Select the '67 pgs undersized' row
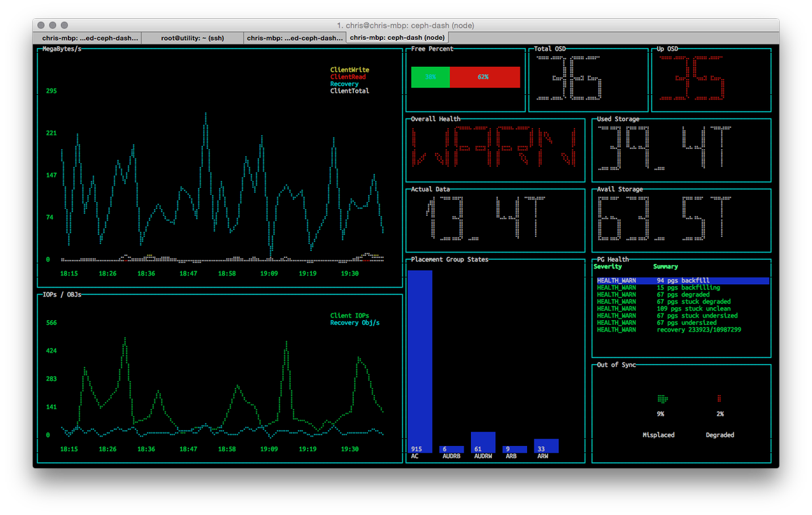Image resolution: width=812 pixels, height=515 pixels. 683,323
